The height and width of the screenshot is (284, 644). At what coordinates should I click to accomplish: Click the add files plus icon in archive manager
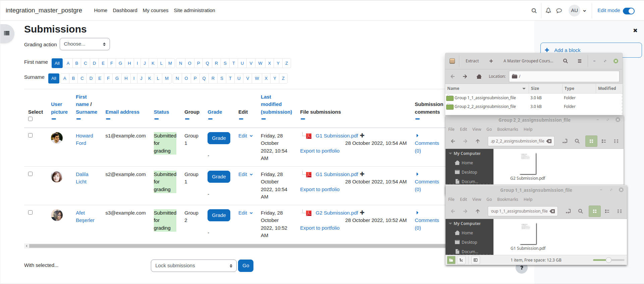(x=491, y=61)
